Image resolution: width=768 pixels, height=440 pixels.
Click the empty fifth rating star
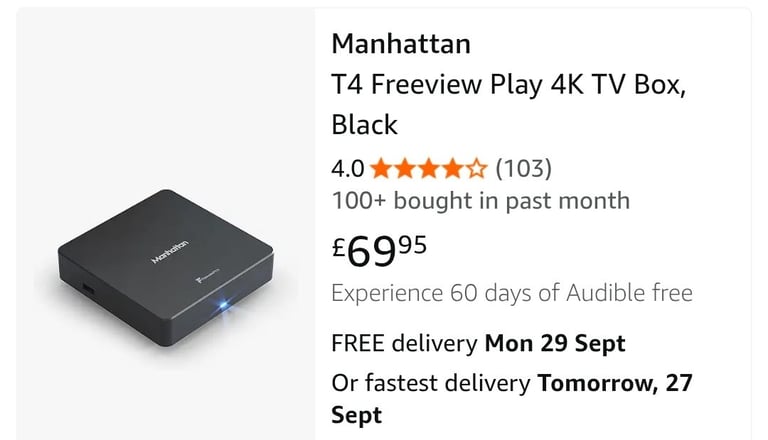476,169
